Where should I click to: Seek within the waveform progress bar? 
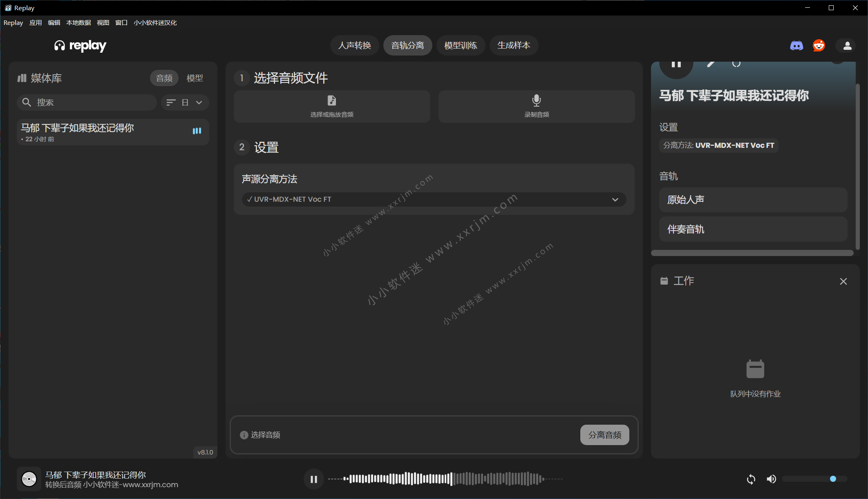coord(445,479)
